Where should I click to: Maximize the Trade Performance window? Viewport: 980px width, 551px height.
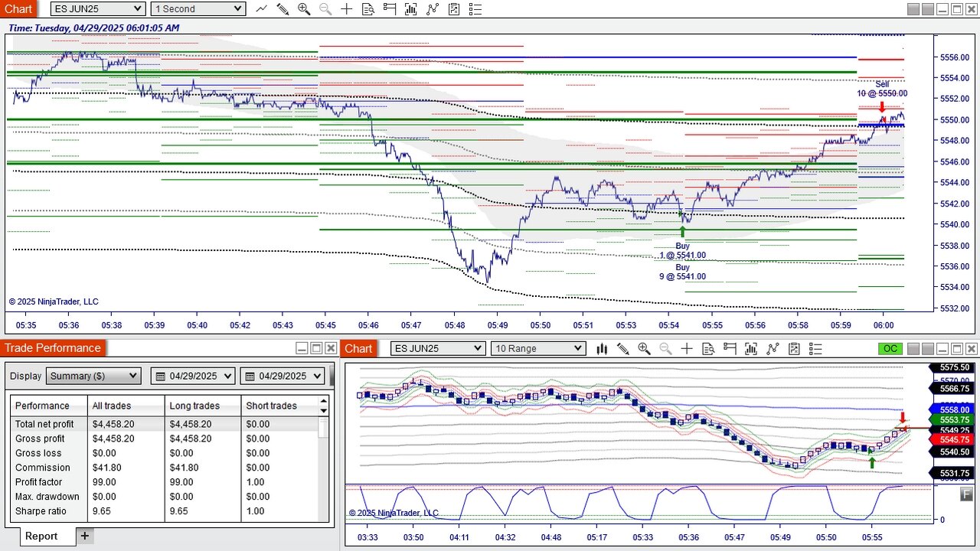[316, 348]
